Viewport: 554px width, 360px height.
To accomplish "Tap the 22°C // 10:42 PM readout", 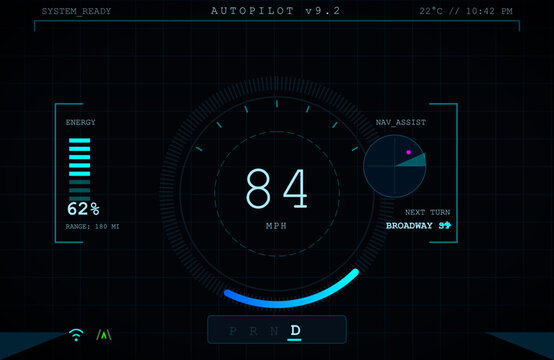I will pos(466,11).
